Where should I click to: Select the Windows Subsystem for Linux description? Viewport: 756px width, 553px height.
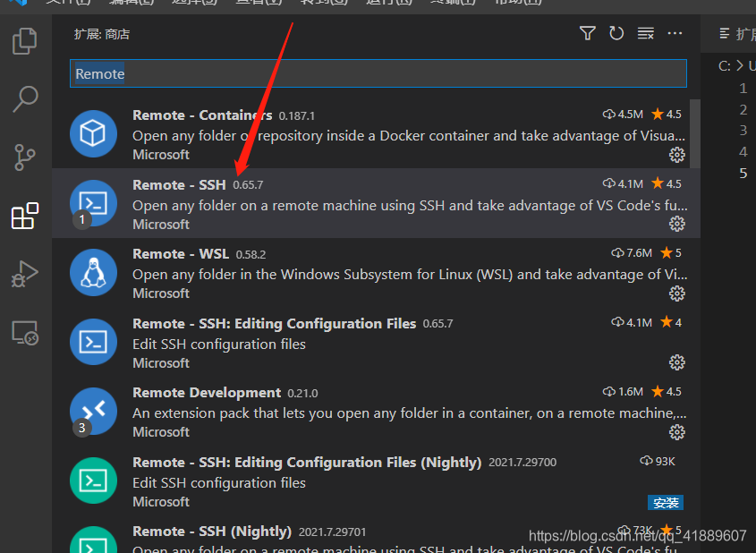(x=410, y=275)
